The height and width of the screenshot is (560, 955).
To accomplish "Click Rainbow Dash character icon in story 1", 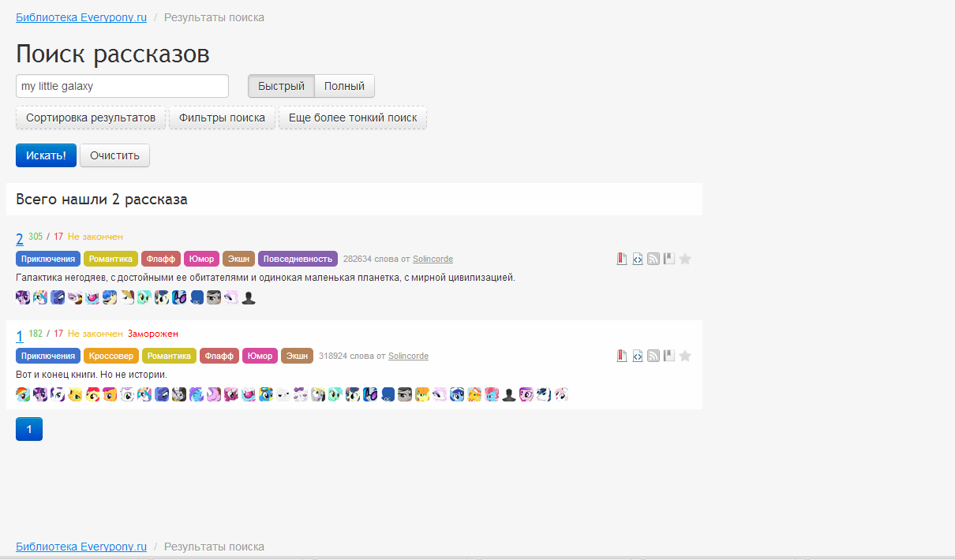I will coord(23,394).
